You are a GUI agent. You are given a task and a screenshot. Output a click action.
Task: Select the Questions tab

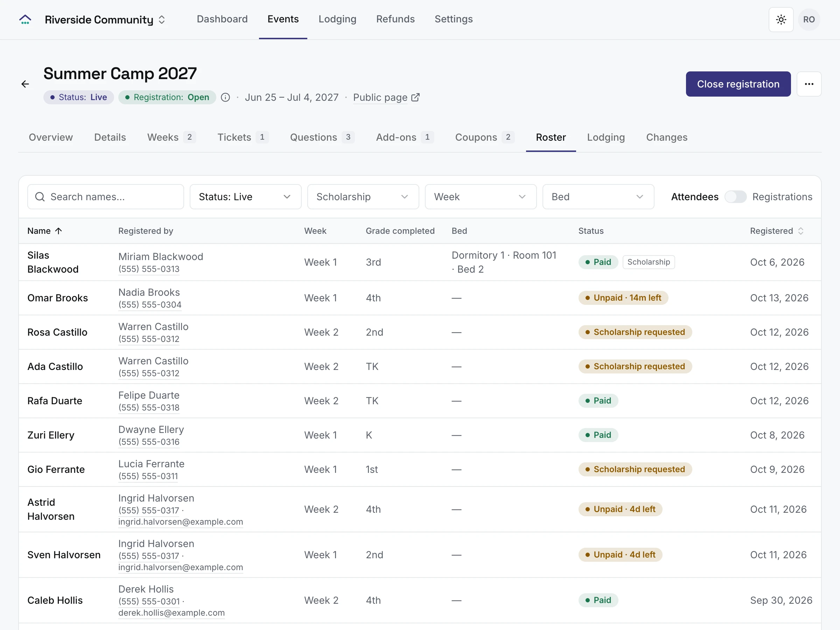tap(322, 137)
